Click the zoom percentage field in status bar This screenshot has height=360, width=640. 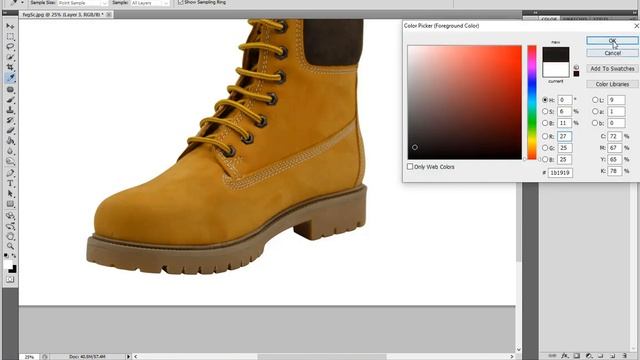[29, 357]
